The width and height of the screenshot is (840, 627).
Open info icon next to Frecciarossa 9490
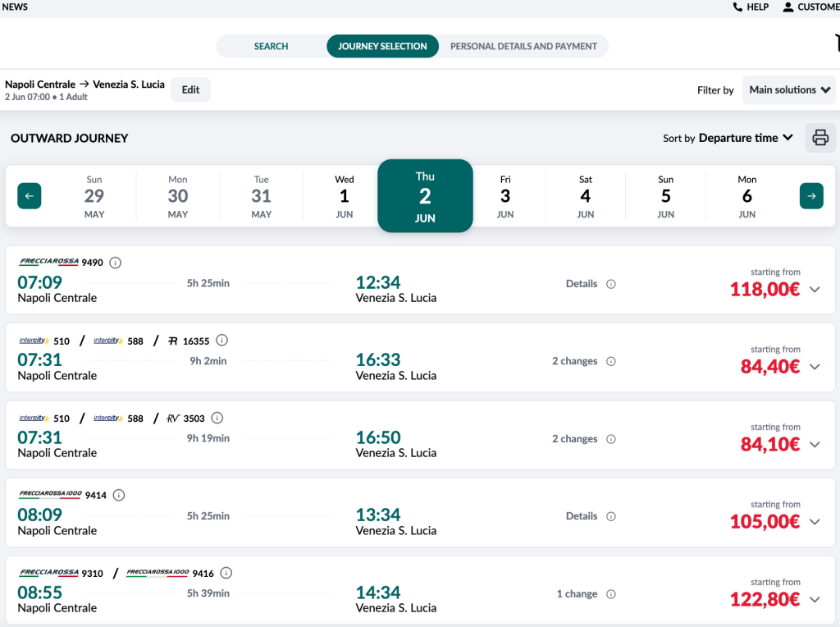(115, 263)
